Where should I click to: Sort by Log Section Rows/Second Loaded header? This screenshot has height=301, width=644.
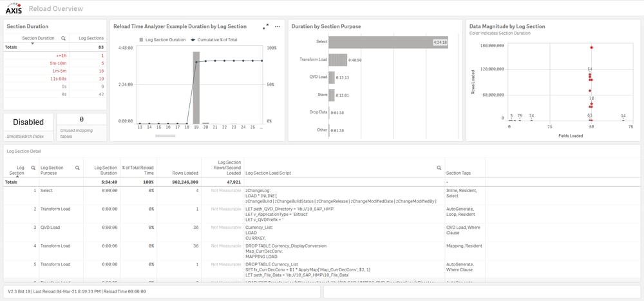226,168
